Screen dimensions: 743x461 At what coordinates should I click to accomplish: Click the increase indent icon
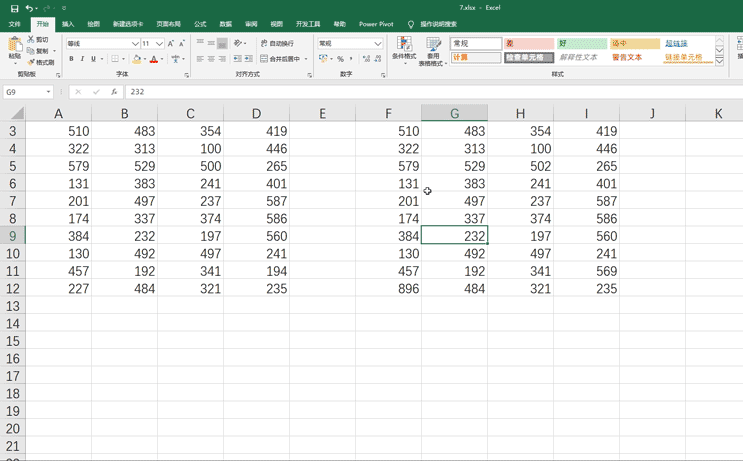[x=248, y=59]
